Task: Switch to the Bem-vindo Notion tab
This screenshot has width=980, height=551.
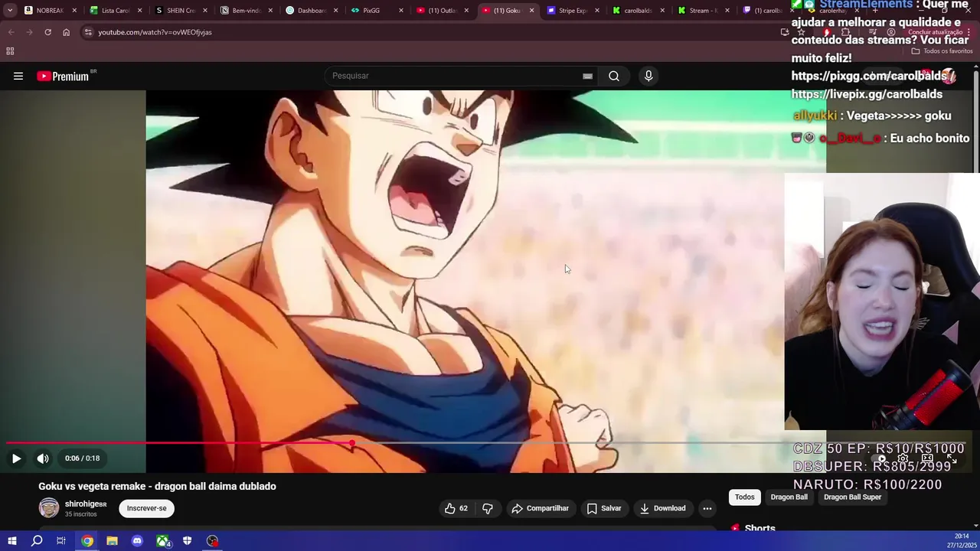Action: tap(247, 11)
